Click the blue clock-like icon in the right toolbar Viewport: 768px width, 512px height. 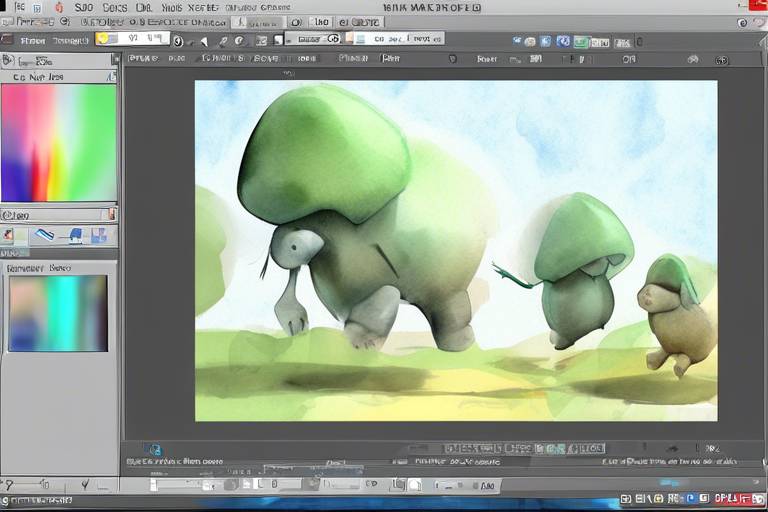[563, 42]
